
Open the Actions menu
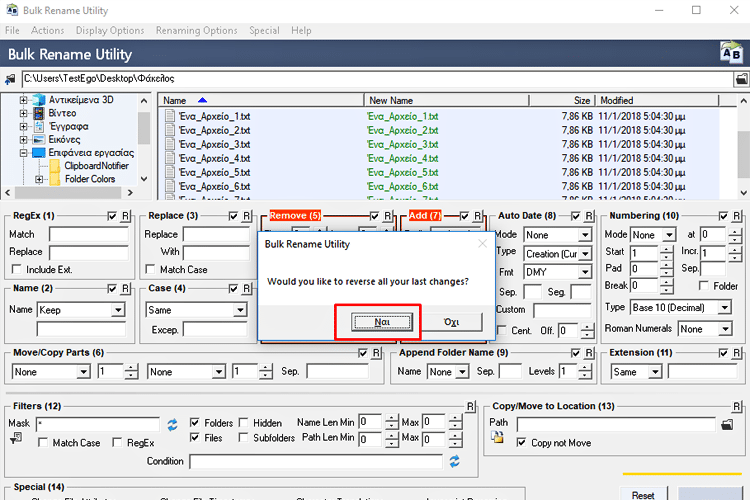pos(47,31)
